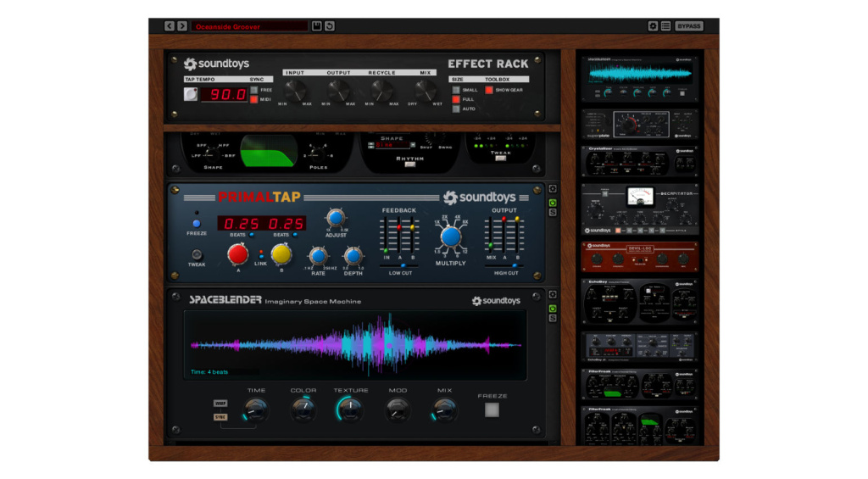Click the SpaceBlender TIME knob
868x479 pixels.
tap(256, 410)
